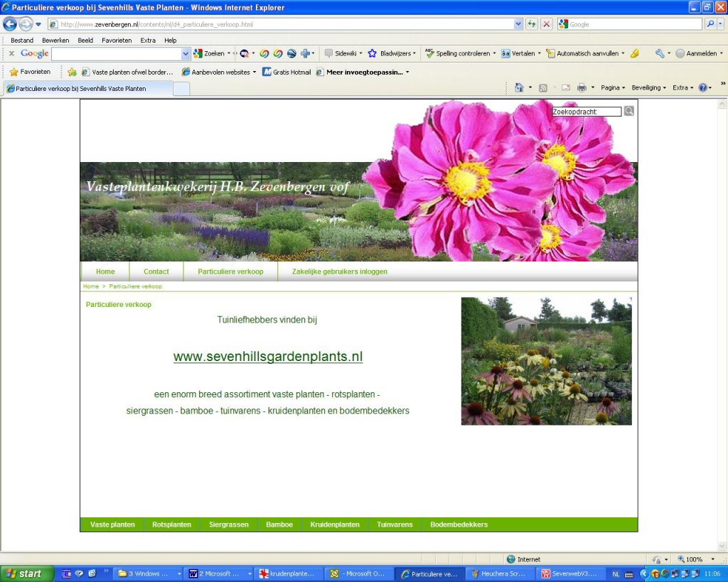Open the Gratis Hotmail favorite
The height and width of the screenshot is (582, 728).
(287, 72)
